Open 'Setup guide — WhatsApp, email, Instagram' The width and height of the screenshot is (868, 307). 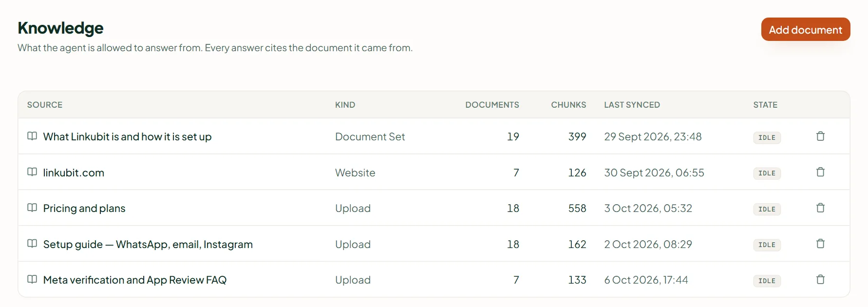tap(148, 244)
